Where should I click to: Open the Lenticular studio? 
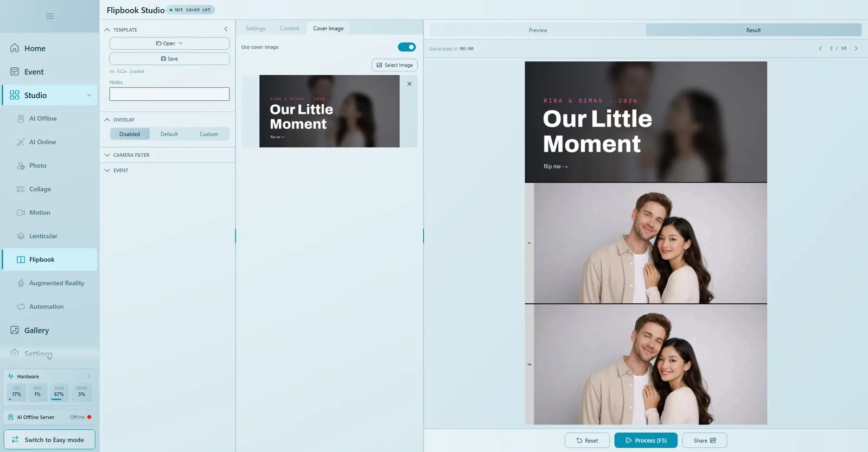point(49,236)
